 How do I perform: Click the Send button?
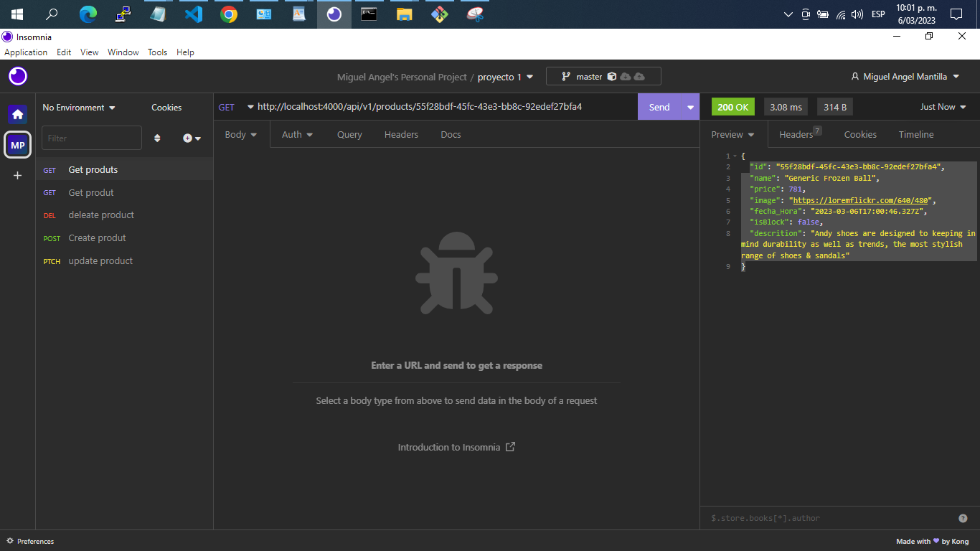[x=659, y=106]
